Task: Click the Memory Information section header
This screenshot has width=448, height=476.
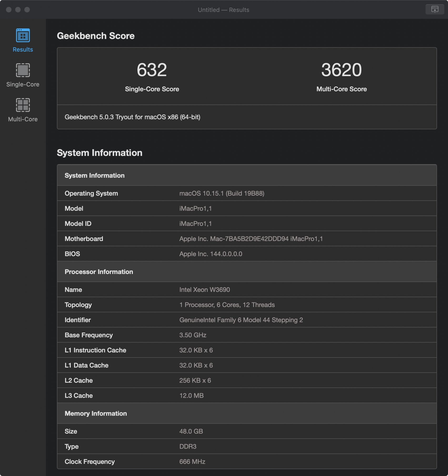Action: 247,413
